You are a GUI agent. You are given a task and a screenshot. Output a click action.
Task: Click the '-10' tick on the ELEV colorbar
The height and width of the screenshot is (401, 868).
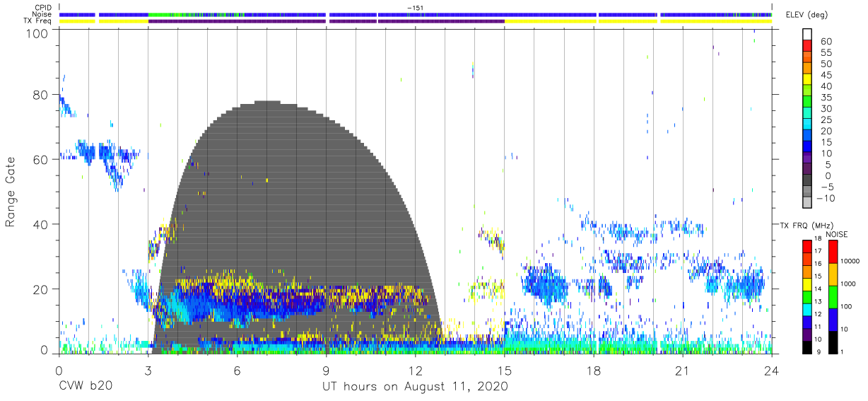(825, 199)
